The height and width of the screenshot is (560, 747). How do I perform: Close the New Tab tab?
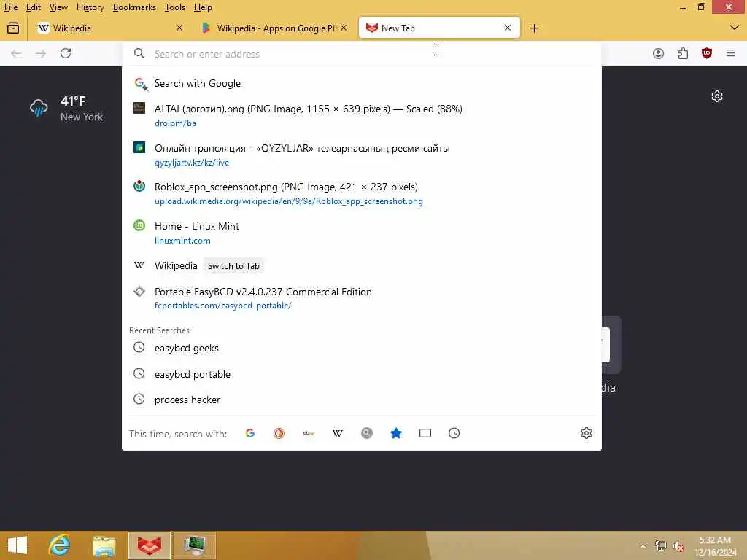[508, 28]
